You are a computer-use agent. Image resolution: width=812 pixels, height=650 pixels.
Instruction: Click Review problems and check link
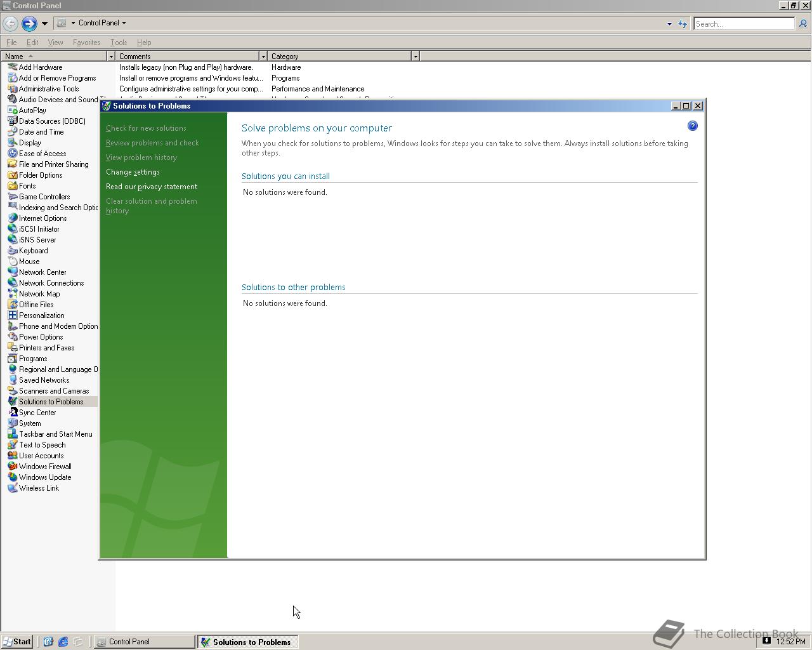point(152,143)
